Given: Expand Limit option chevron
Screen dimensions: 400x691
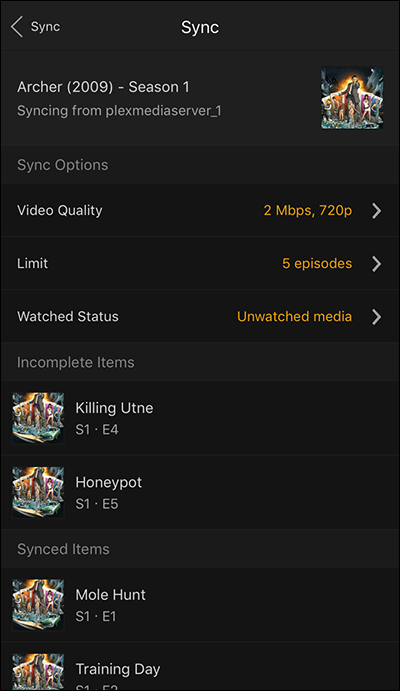Looking at the screenshot, I should (376, 264).
